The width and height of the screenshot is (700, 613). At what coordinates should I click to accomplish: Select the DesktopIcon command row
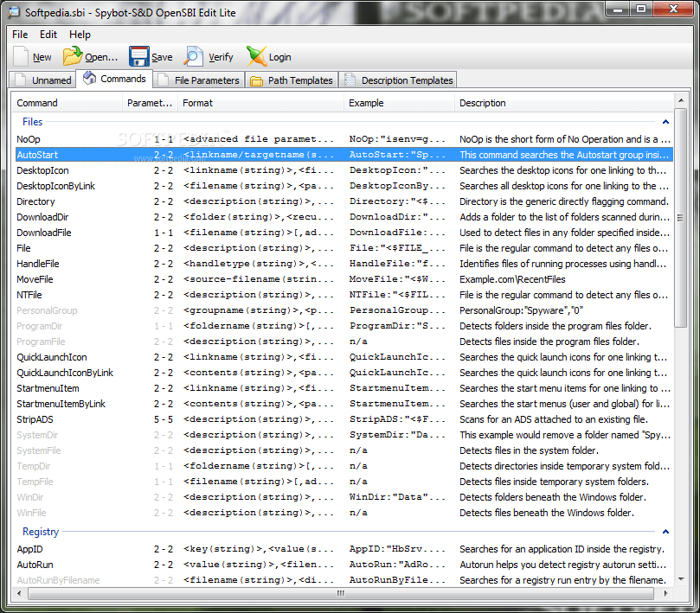pyautogui.click(x=343, y=170)
